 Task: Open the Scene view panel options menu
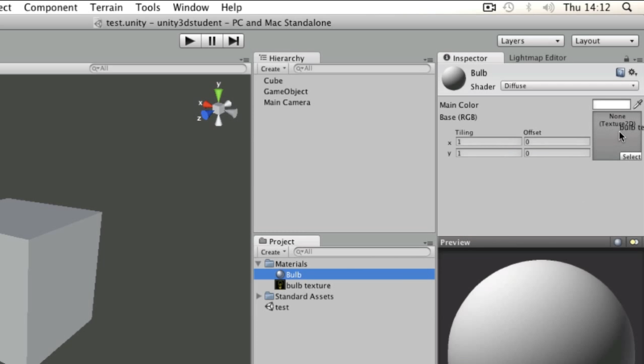pyautogui.click(x=244, y=60)
